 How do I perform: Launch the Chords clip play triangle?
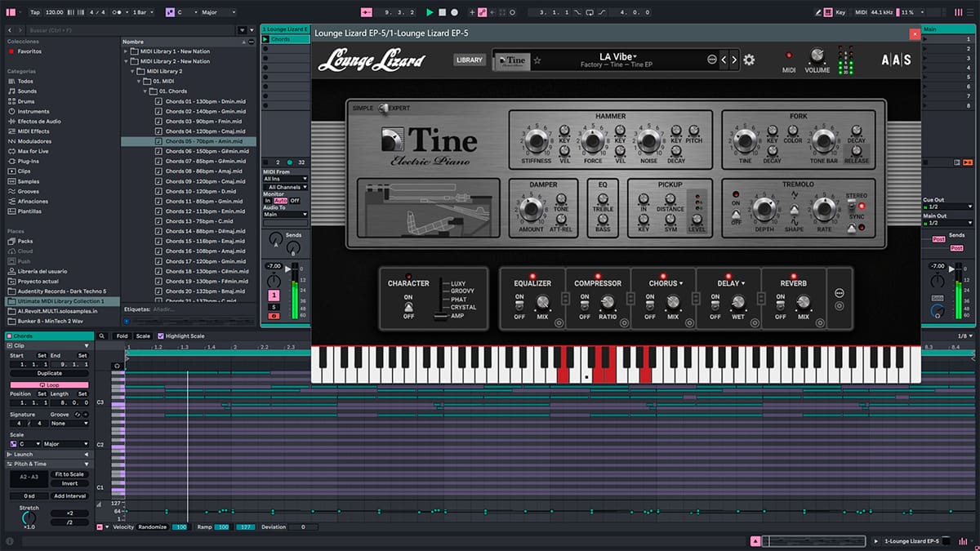point(266,39)
